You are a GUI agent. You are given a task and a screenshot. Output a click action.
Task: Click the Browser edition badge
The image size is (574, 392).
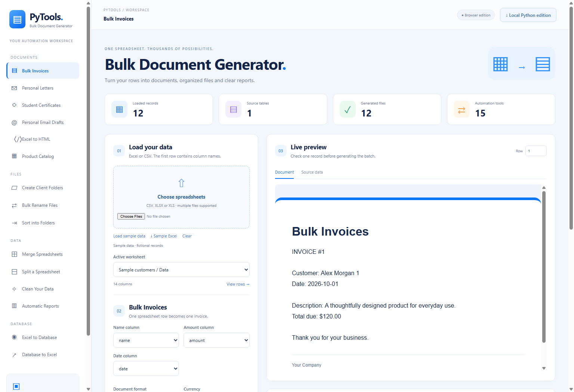click(476, 15)
